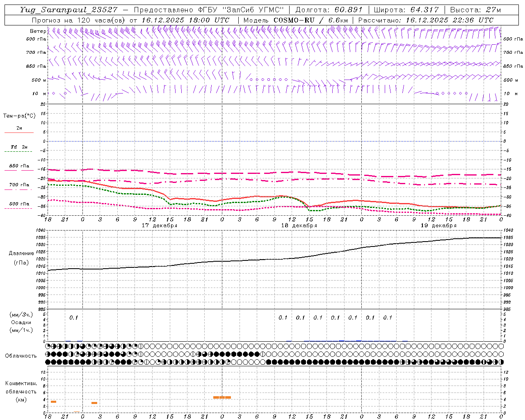
Task: Click the computed time 16.12.2025 22:36 UTC
Action: tap(450, 20)
